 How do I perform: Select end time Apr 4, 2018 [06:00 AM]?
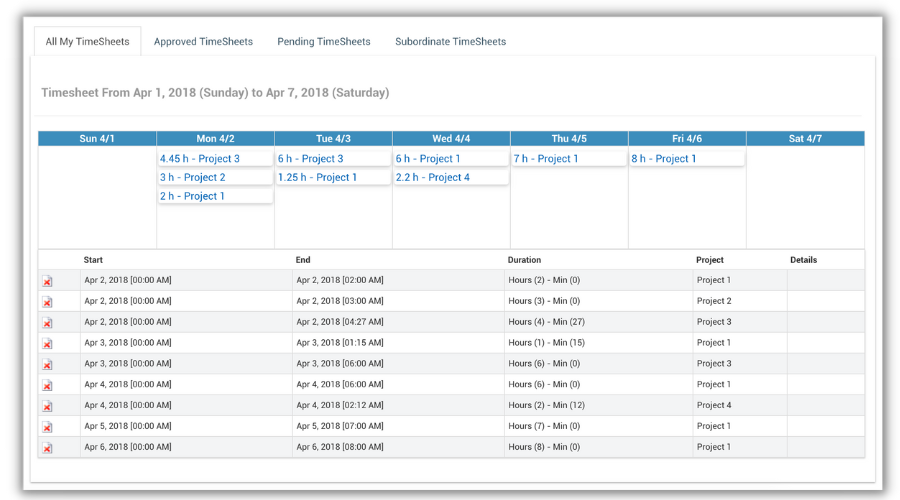click(x=340, y=384)
